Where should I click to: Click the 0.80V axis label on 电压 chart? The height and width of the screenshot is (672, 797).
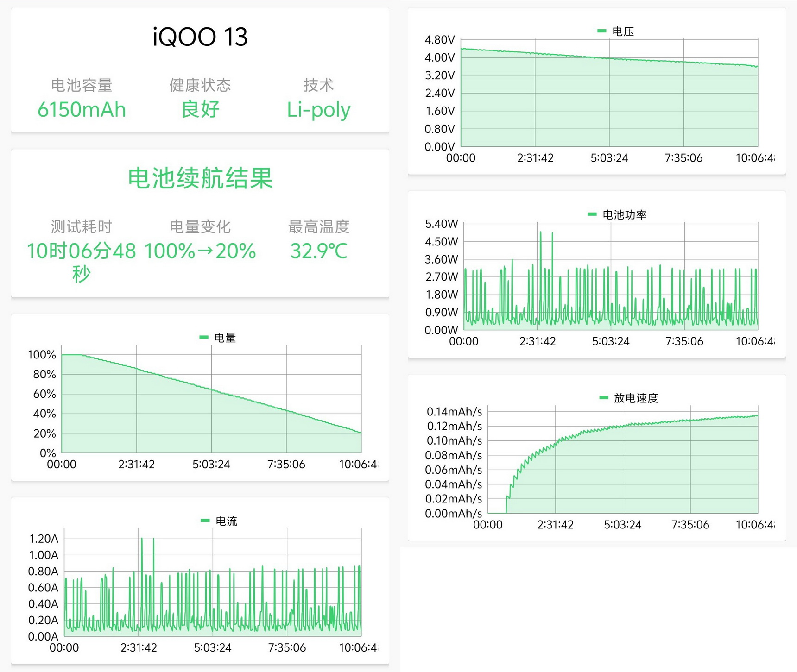(440, 129)
